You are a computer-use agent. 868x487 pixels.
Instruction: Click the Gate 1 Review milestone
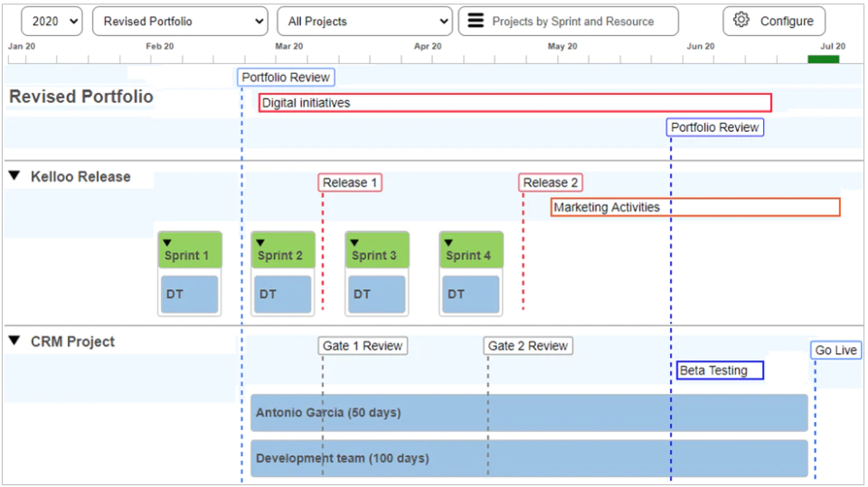tap(363, 346)
